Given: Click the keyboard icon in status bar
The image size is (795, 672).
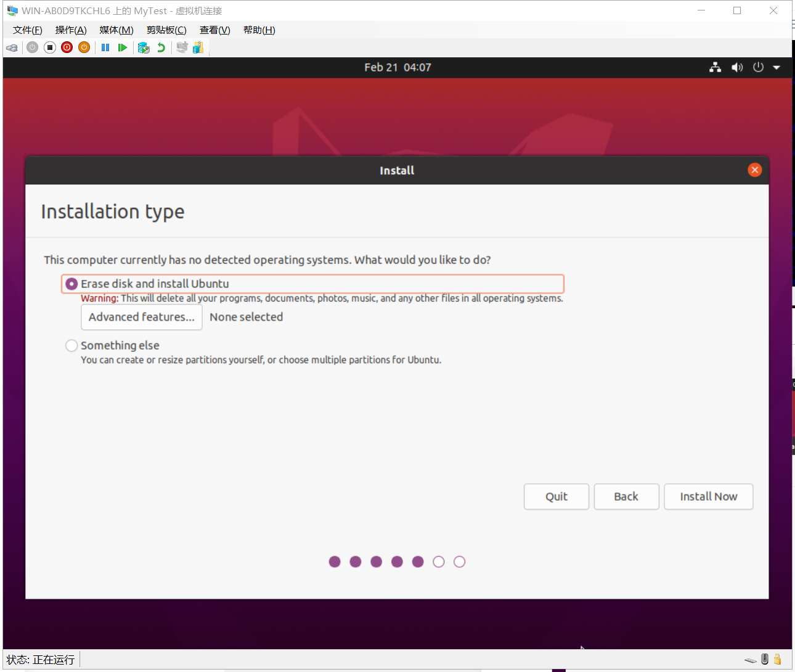Looking at the screenshot, I should click(x=750, y=660).
